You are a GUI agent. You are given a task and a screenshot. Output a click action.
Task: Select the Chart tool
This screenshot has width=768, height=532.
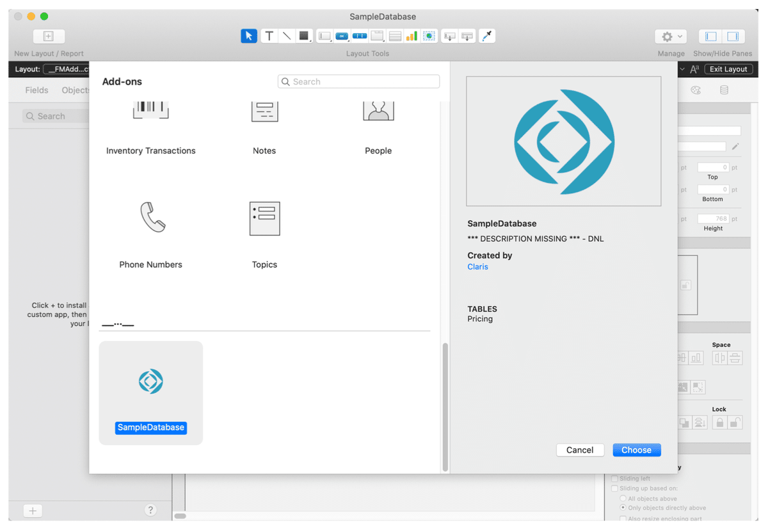pyautogui.click(x=413, y=36)
